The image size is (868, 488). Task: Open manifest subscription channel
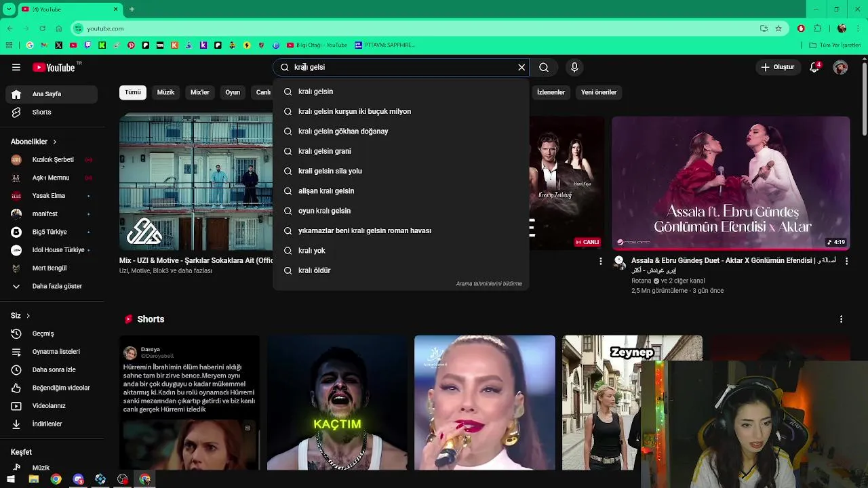click(52, 213)
